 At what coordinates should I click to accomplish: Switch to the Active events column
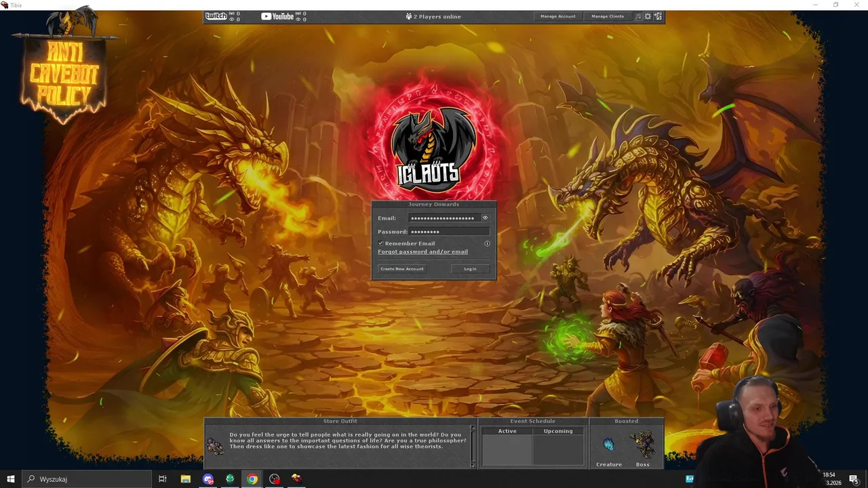coord(507,431)
